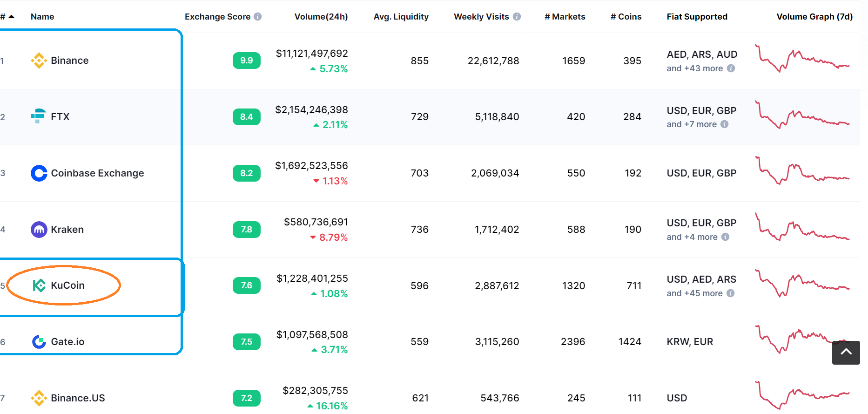868x414 pixels.
Task: Sort table by # Markets header
Action: click(x=565, y=17)
